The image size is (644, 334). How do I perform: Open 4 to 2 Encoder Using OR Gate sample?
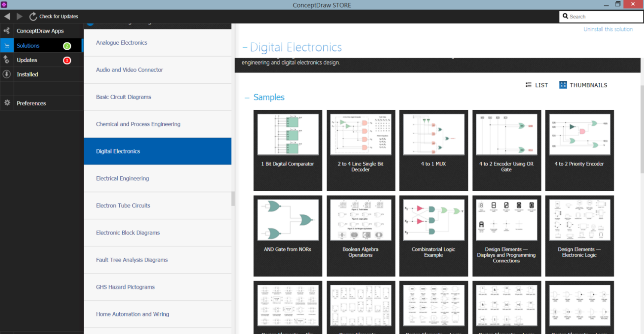pyautogui.click(x=507, y=150)
